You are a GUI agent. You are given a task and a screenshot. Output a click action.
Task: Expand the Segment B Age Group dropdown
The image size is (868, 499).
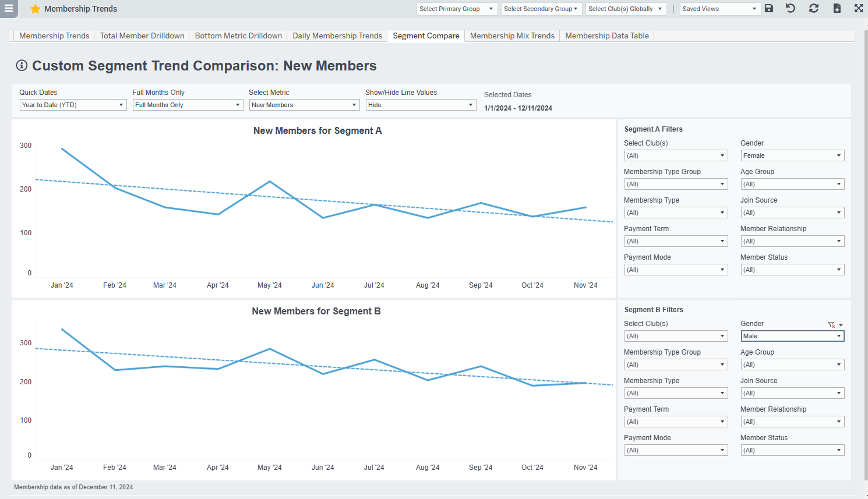[792, 364]
